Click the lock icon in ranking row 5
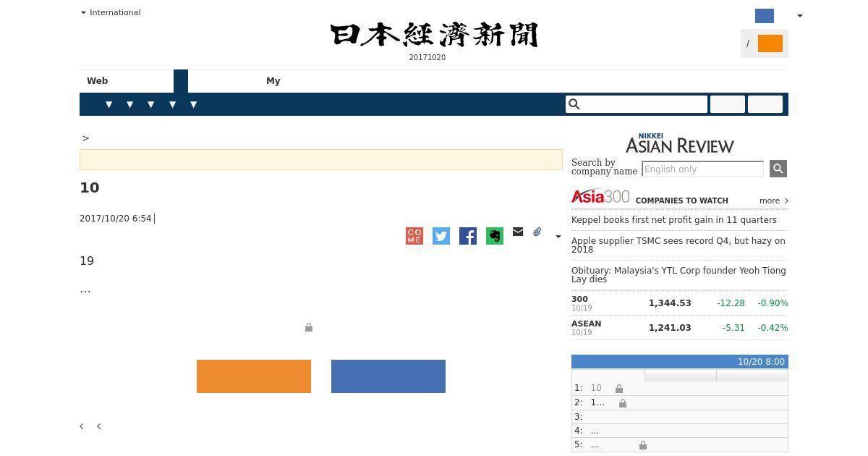This screenshot has height=456, width=868. pyautogui.click(x=643, y=445)
